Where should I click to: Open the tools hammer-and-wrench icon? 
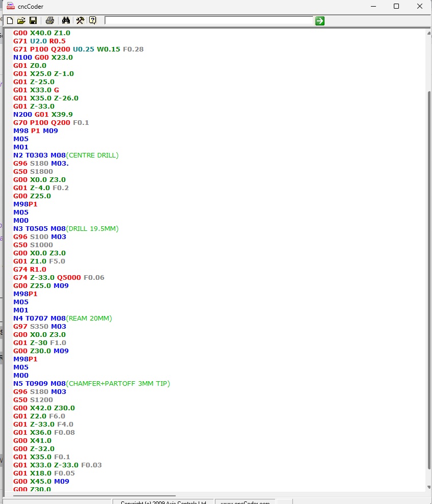[80, 21]
